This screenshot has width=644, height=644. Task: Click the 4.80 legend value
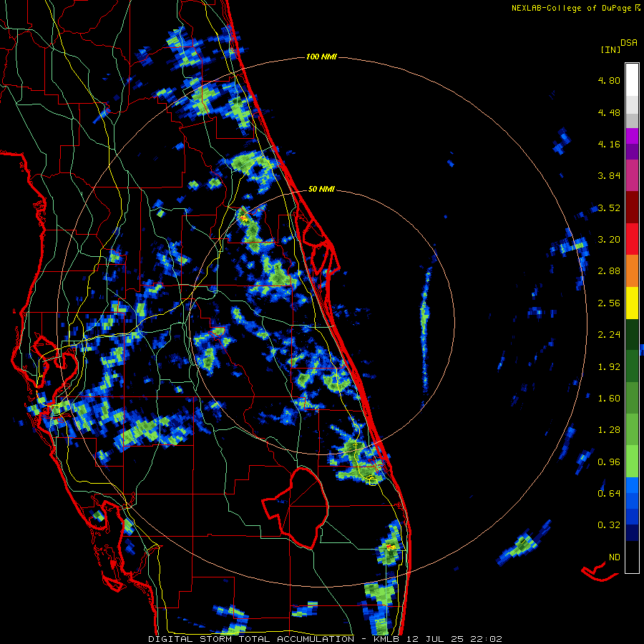tap(609, 80)
